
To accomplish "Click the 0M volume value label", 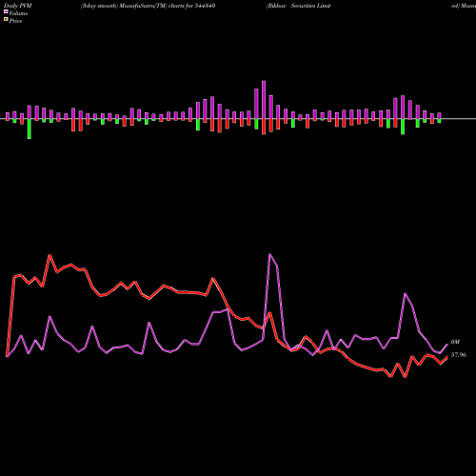I will (x=455, y=342).
